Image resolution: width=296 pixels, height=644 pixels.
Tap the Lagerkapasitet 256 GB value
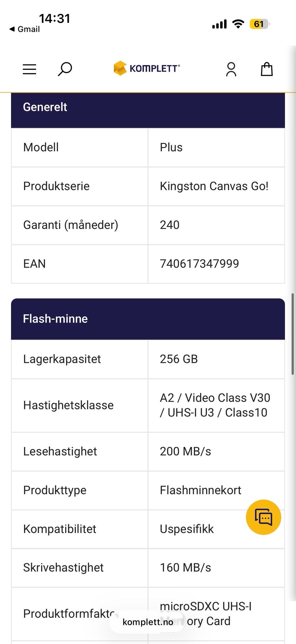click(x=179, y=359)
